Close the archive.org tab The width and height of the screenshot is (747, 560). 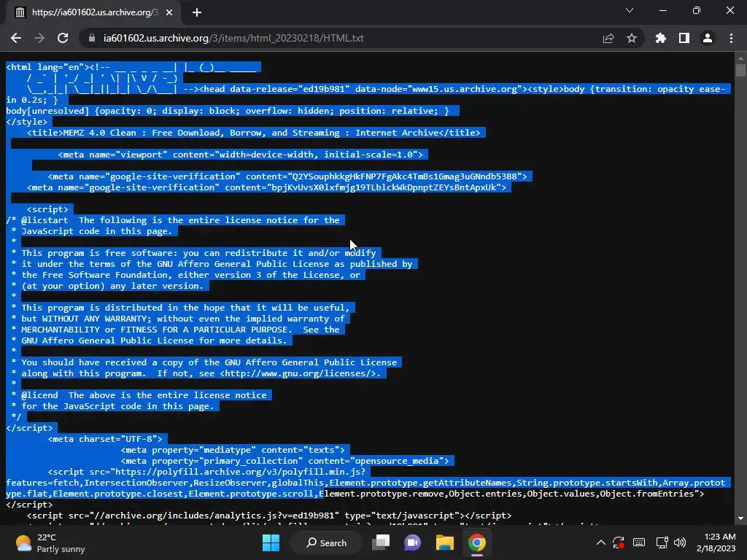(x=169, y=13)
